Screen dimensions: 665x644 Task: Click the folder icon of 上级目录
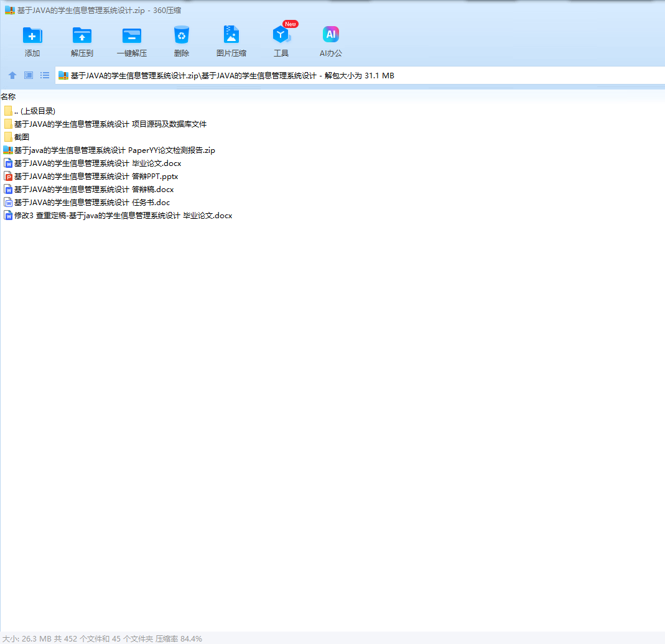(x=8, y=111)
